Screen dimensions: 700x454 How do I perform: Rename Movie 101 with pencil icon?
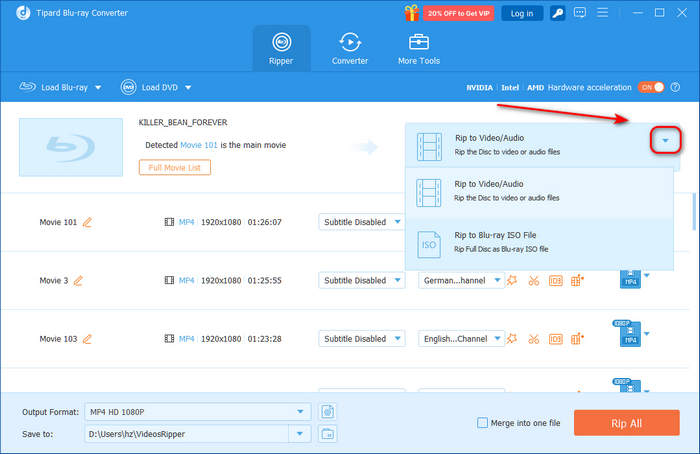87,222
